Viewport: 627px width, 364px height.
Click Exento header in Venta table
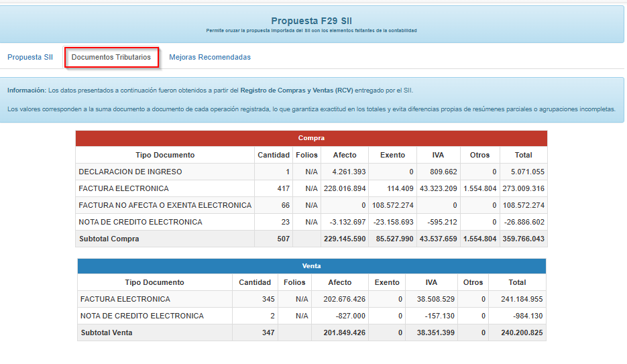[387, 282]
